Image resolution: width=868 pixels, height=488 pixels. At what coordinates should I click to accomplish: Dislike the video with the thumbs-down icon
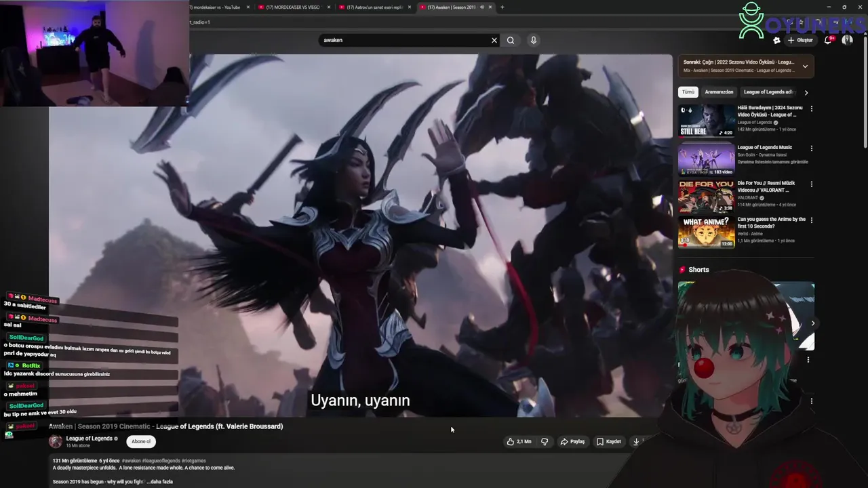[545, 442]
